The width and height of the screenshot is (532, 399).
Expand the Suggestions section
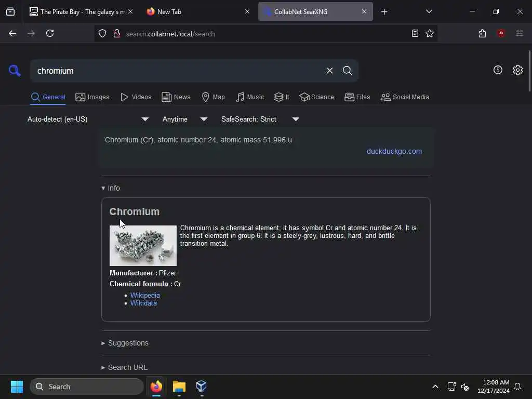coord(125,343)
